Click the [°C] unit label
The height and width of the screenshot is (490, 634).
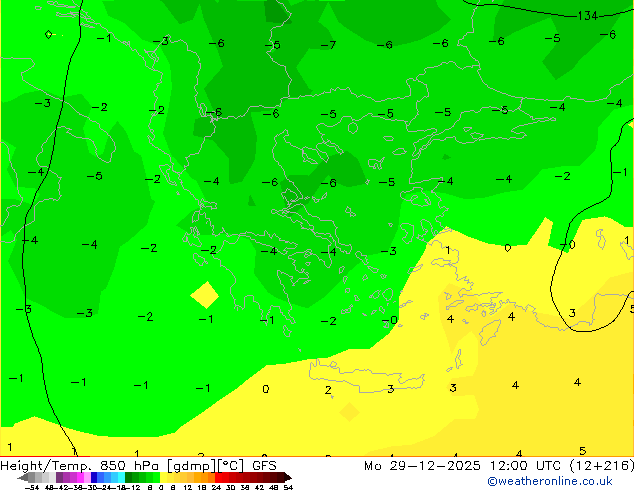coord(231,466)
